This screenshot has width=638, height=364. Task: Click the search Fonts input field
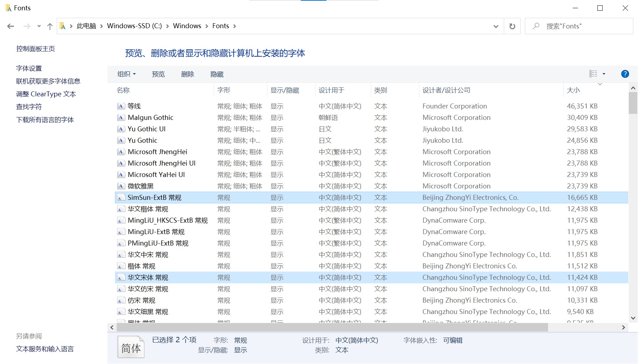click(579, 26)
